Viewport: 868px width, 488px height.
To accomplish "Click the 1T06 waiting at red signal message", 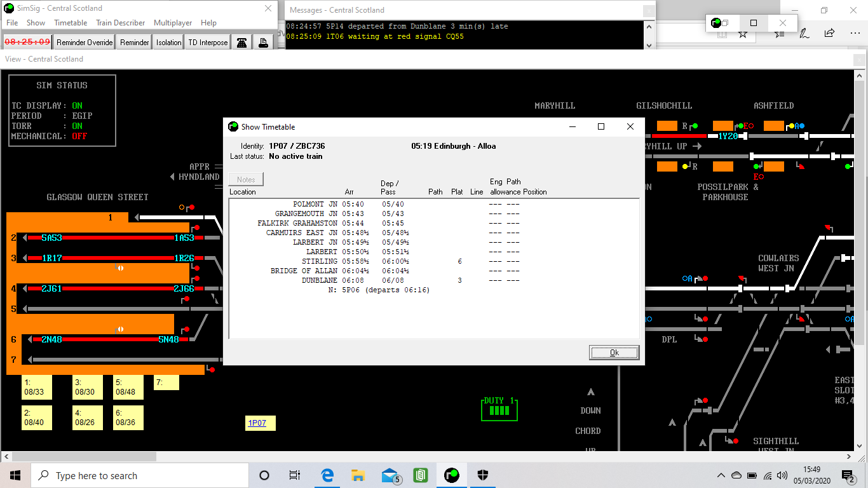I will [375, 37].
